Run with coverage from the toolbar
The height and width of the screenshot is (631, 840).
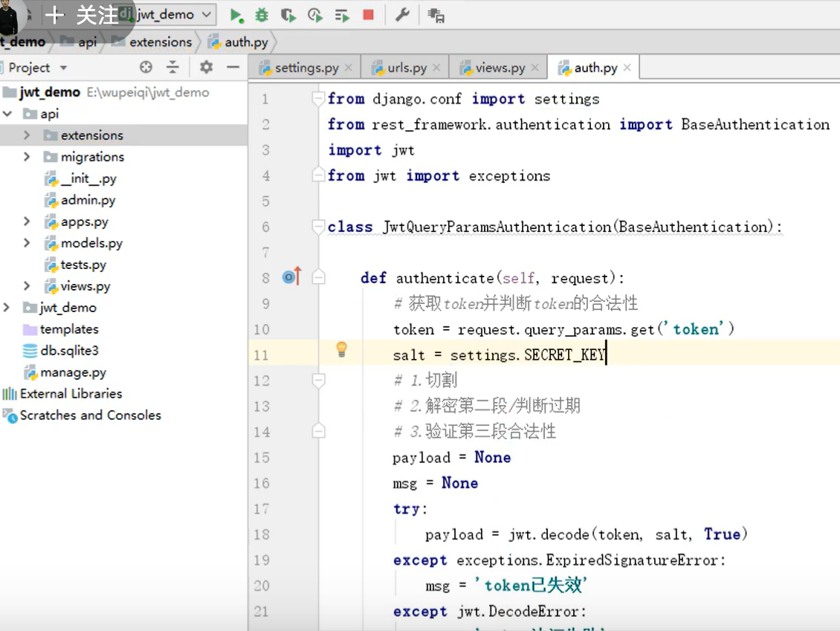[288, 15]
